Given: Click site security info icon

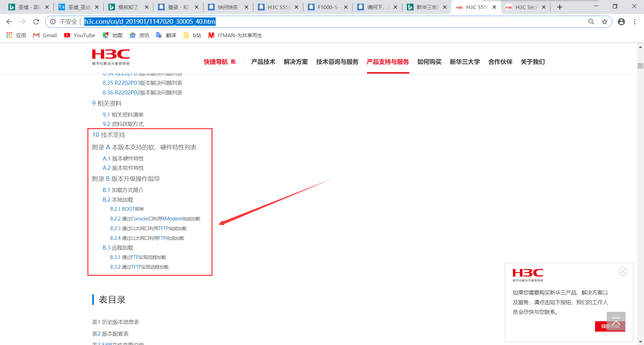Looking at the screenshot, I should tap(53, 22).
